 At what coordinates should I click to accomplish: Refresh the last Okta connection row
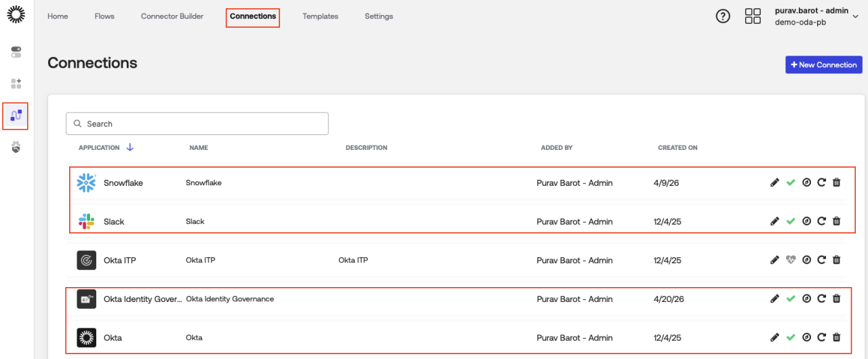821,337
